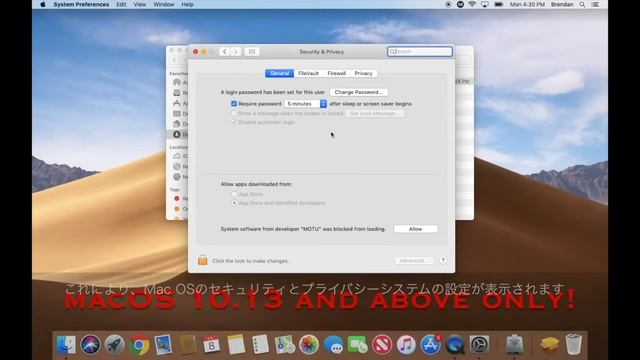Image resolution: width=640 pixels, height=360 pixels.
Task: Toggle Show a message when screen is locked
Action: tap(234, 113)
